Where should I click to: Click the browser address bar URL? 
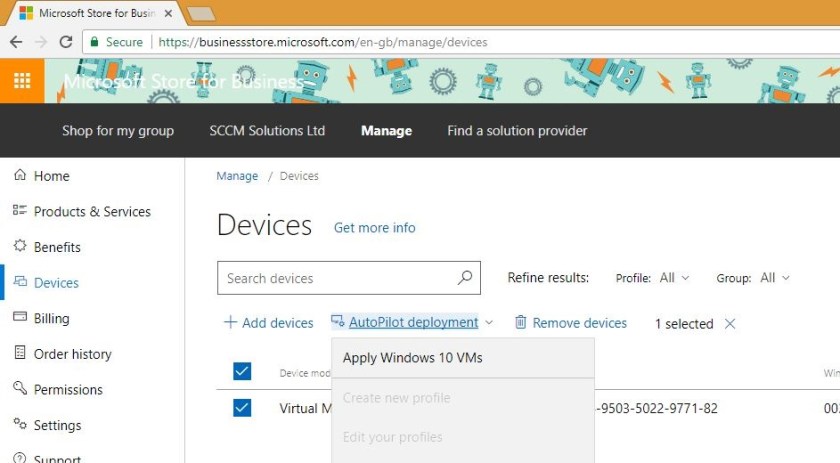322,42
